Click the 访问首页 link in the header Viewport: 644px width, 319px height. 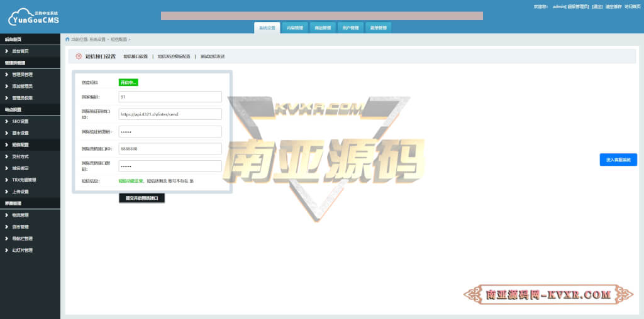[x=632, y=6]
